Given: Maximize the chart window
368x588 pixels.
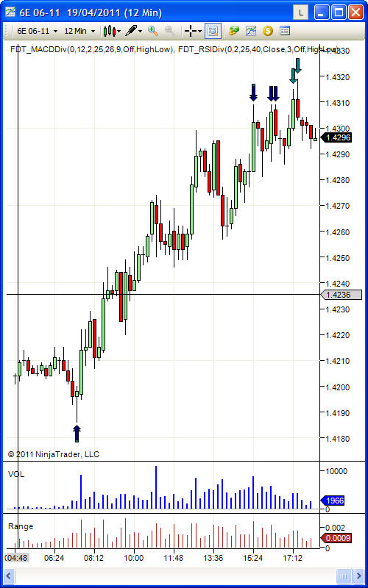Looking at the screenshot, I should tap(339, 12).
